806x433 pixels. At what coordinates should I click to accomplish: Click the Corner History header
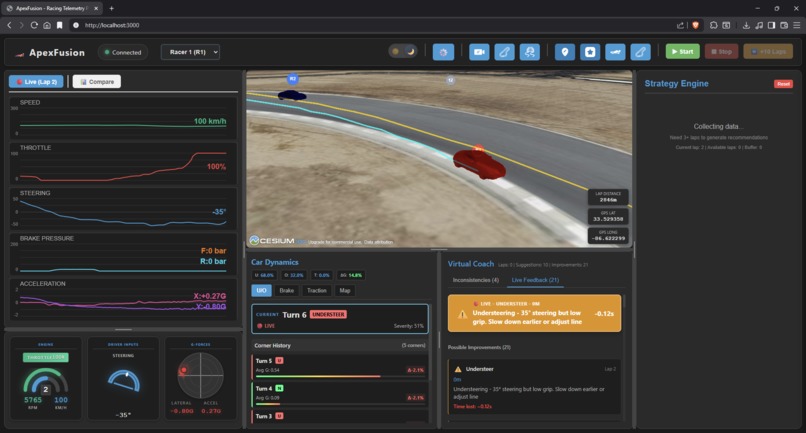[340, 345]
